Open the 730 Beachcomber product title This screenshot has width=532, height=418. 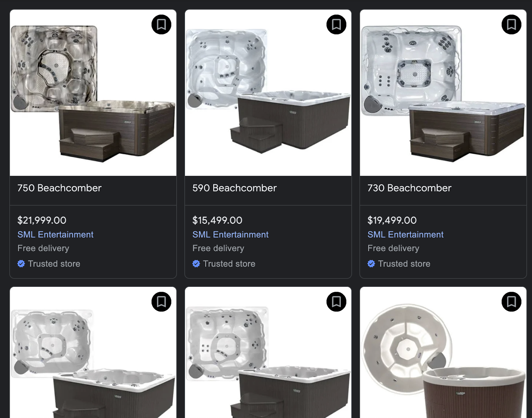(x=409, y=188)
